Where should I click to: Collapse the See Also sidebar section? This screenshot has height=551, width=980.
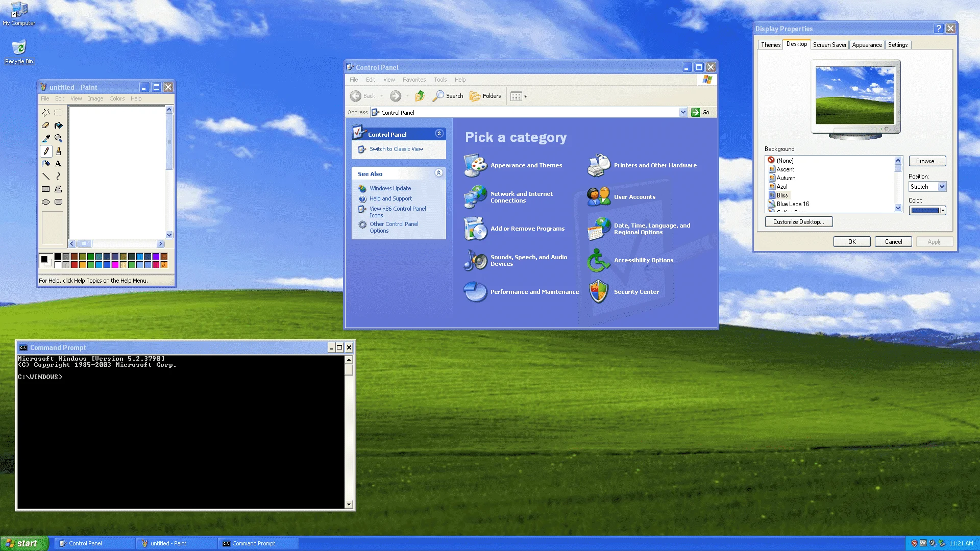[438, 173]
